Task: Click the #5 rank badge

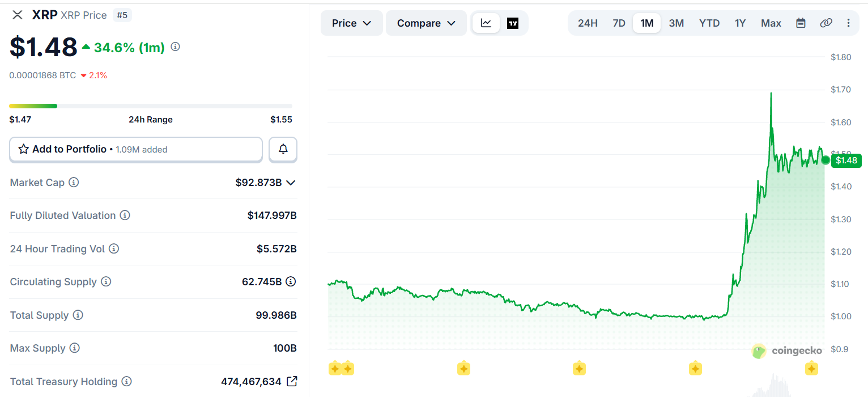Action: (122, 15)
